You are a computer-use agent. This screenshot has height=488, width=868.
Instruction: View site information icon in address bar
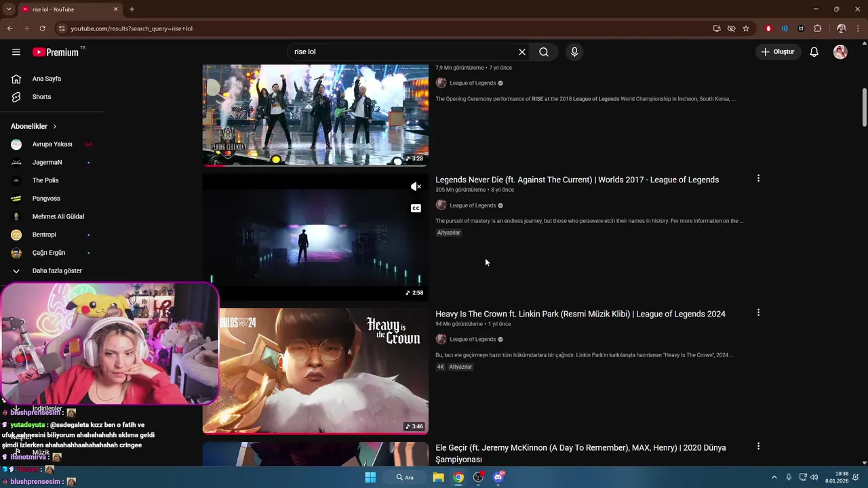point(61,28)
